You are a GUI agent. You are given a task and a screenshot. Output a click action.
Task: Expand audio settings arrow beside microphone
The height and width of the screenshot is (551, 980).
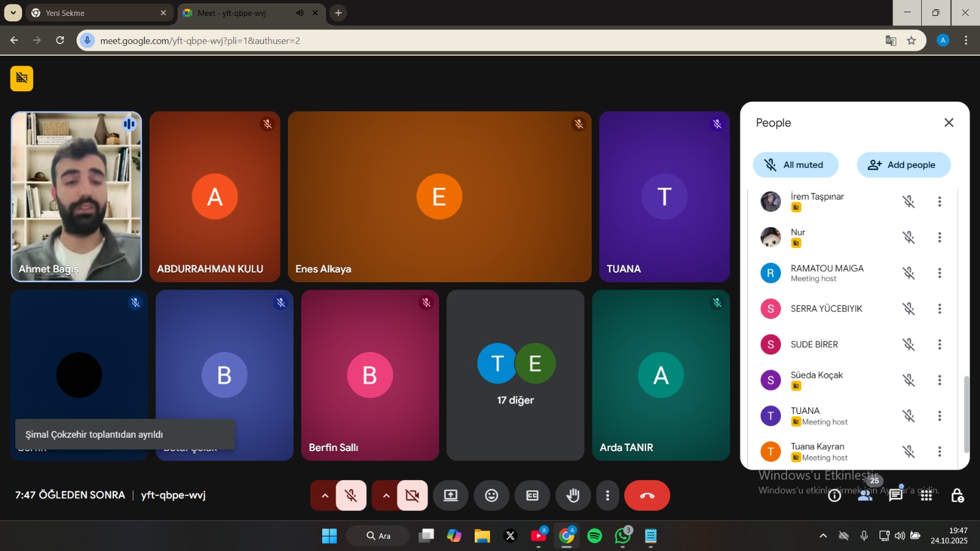[x=325, y=495]
